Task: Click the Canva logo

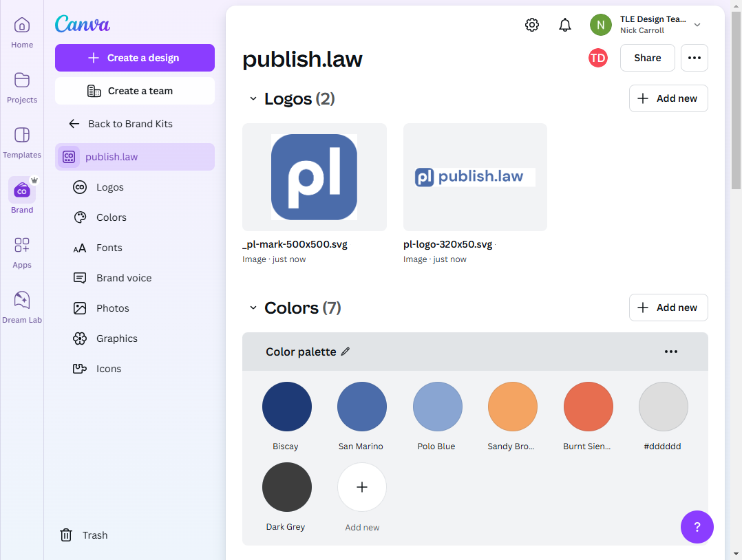Action: tap(83, 23)
